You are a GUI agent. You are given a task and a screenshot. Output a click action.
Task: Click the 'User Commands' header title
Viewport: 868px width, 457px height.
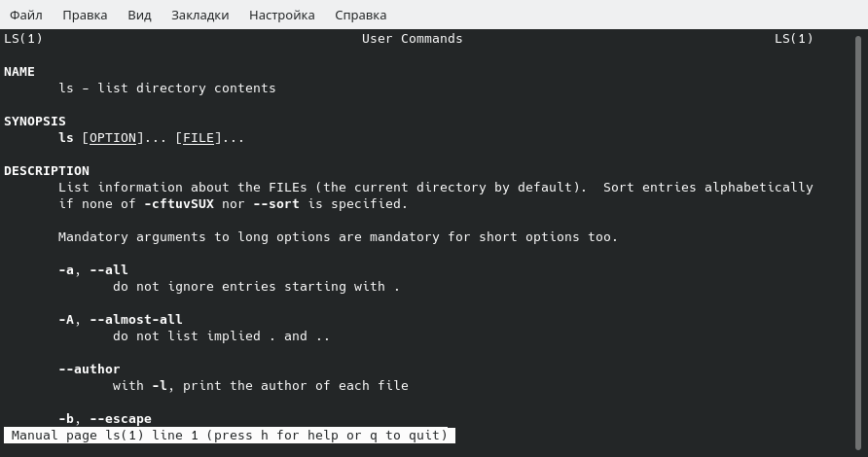413,39
